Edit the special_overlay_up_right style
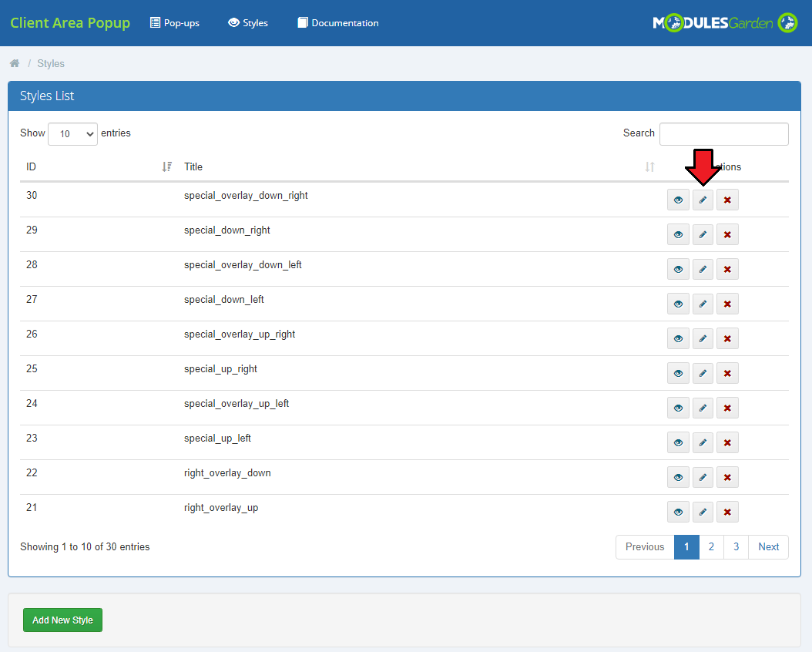Screen dimensions: 812x652 click(x=703, y=338)
